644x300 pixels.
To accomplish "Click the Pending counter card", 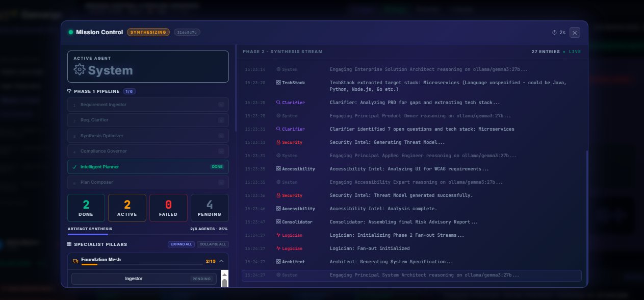I will (210, 208).
